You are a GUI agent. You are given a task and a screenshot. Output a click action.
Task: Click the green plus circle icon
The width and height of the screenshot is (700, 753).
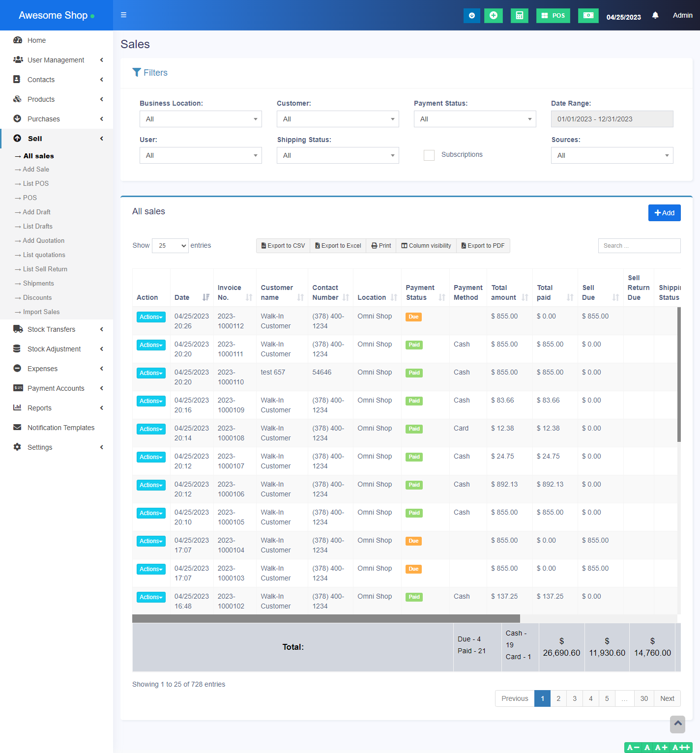point(493,16)
